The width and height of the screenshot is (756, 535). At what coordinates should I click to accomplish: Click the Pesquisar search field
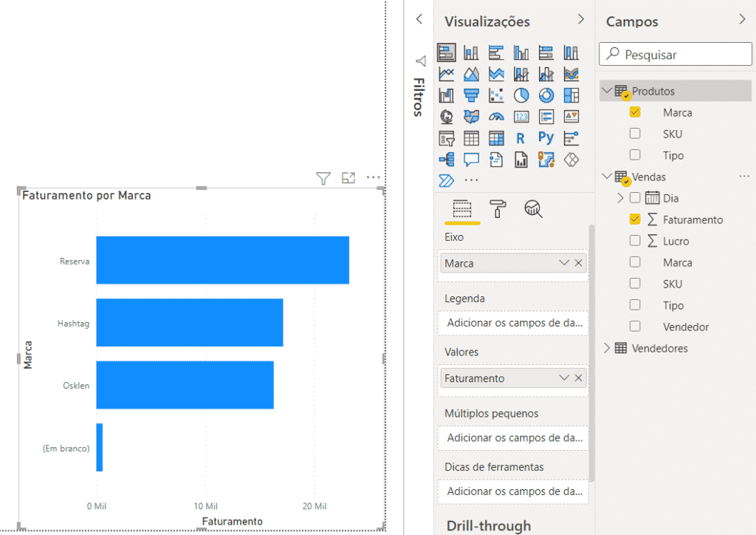(676, 54)
